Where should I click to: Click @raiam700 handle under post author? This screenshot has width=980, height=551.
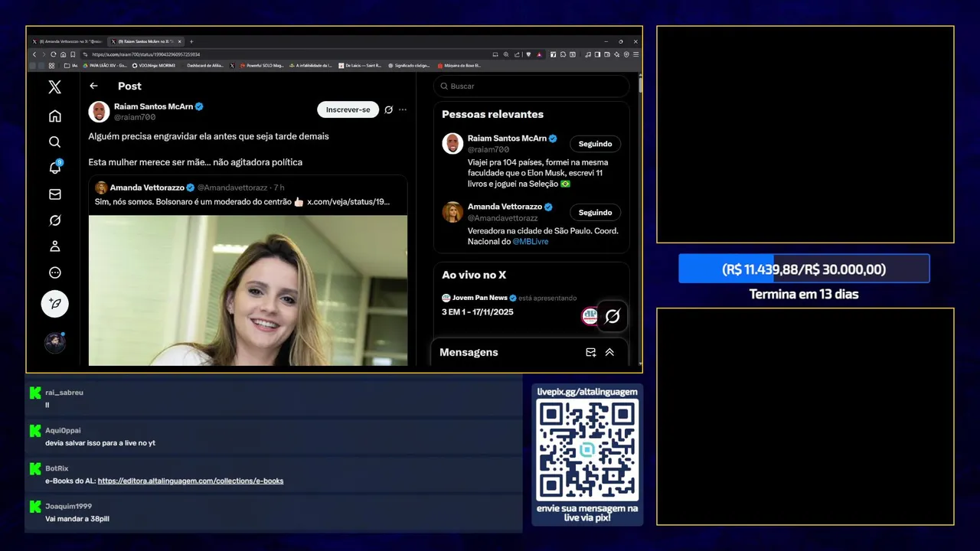click(135, 118)
